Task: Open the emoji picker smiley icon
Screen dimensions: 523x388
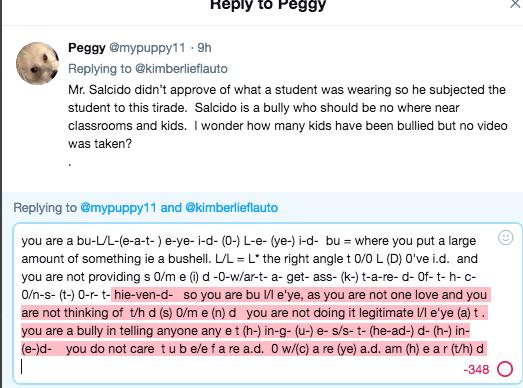Action: [505, 238]
